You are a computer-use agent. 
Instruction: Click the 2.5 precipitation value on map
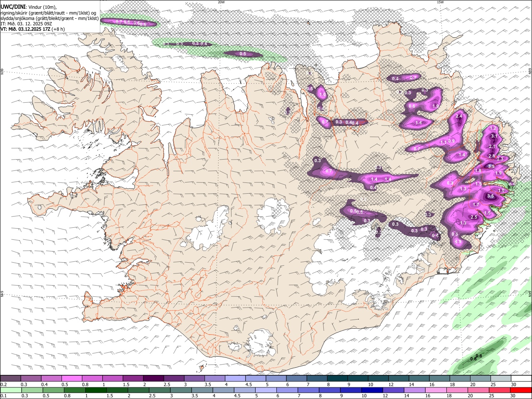click(x=473, y=217)
